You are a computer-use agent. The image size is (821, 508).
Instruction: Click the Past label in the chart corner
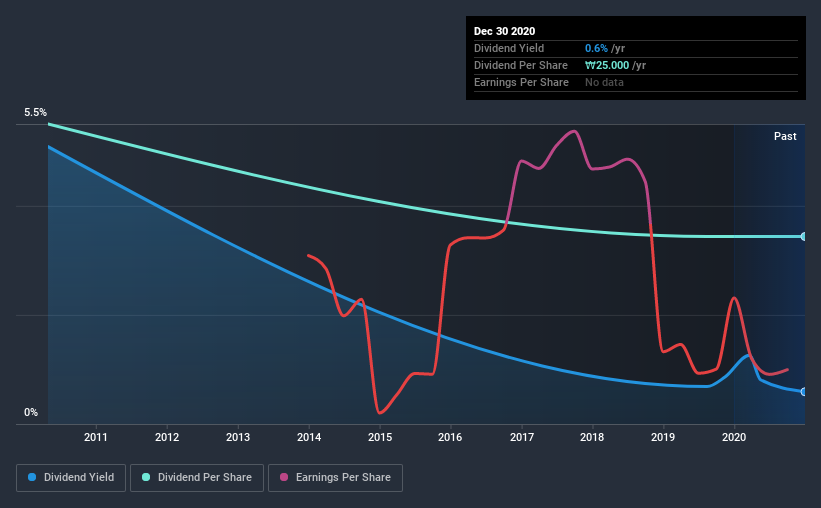click(x=785, y=136)
